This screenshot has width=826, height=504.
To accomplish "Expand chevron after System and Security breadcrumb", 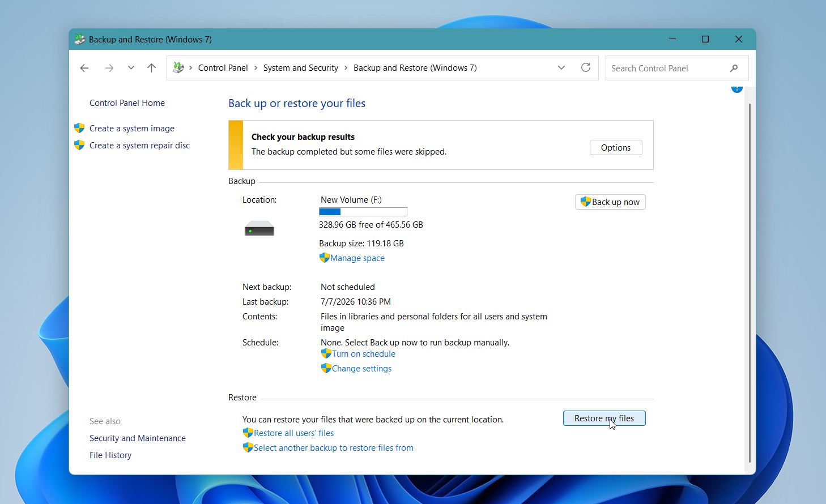I will click(x=346, y=68).
